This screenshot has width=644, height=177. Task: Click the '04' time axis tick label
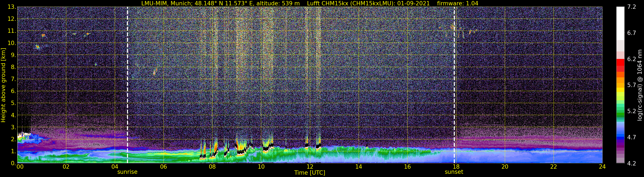[115, 167]
